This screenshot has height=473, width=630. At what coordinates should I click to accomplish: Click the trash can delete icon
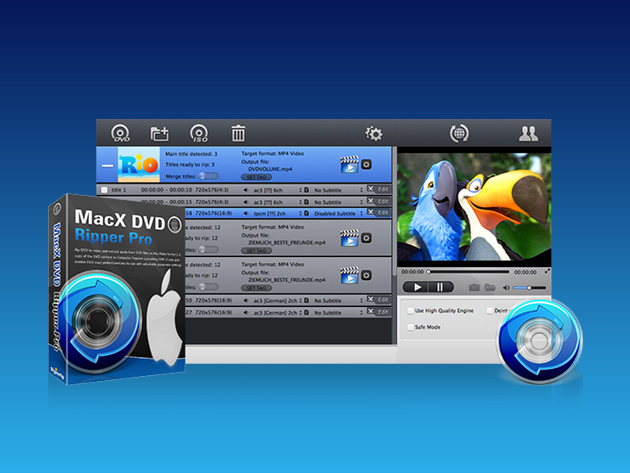pyautogui.click(x=238, y=133)
